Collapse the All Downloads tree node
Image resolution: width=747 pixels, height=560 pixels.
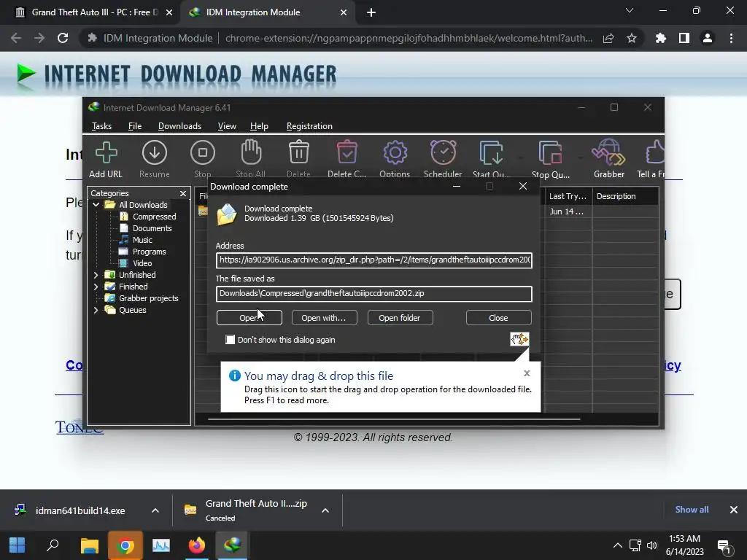96,205
